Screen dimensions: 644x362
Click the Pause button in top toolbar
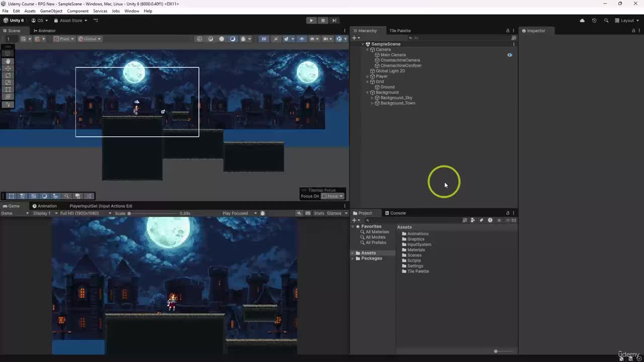(x=323, y=21)
